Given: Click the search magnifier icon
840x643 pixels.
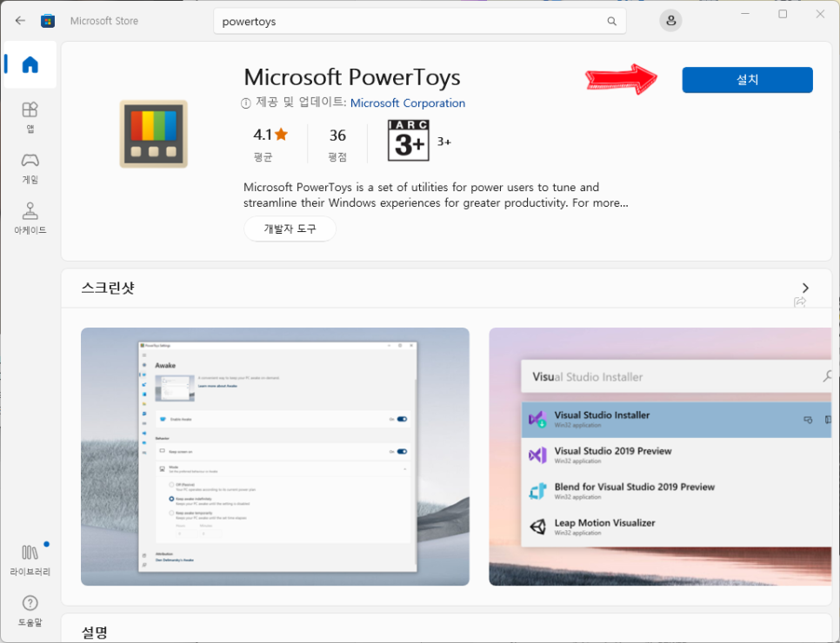Looking at the screenshot, I should point(612,22).
